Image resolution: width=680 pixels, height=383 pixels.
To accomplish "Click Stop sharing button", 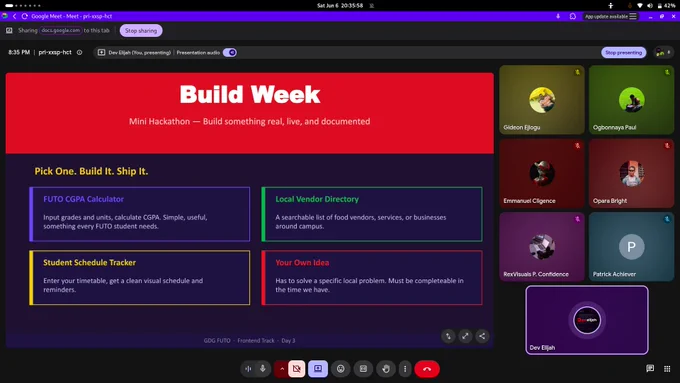I will [x=141, y=30].
